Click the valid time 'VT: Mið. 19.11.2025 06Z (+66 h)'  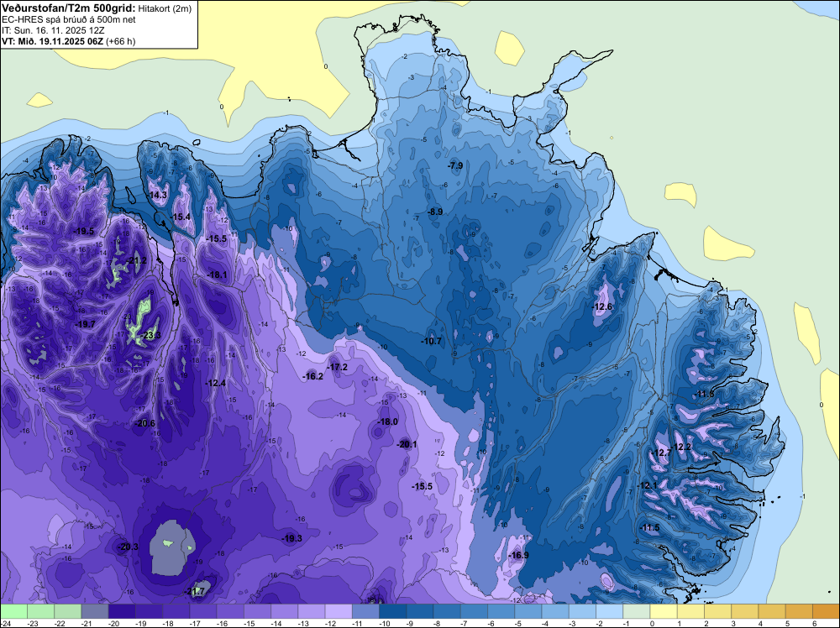(69, 41)
